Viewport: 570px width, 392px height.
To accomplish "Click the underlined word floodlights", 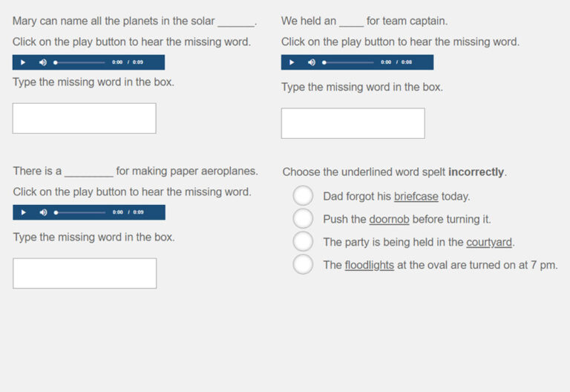I will click(x=369, y=265).
